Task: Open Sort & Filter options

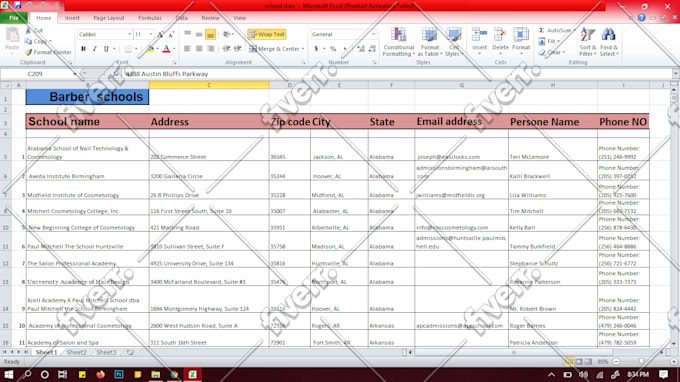Action: coord(588,42)
